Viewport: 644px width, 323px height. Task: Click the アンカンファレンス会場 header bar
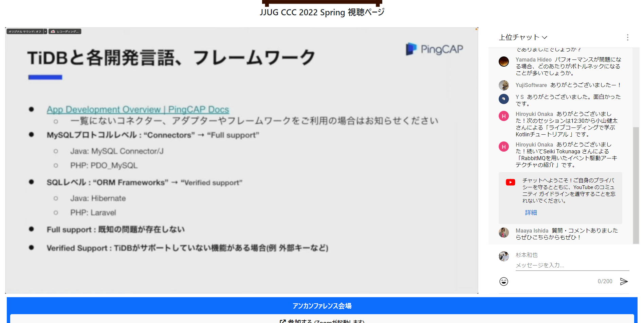322,306
